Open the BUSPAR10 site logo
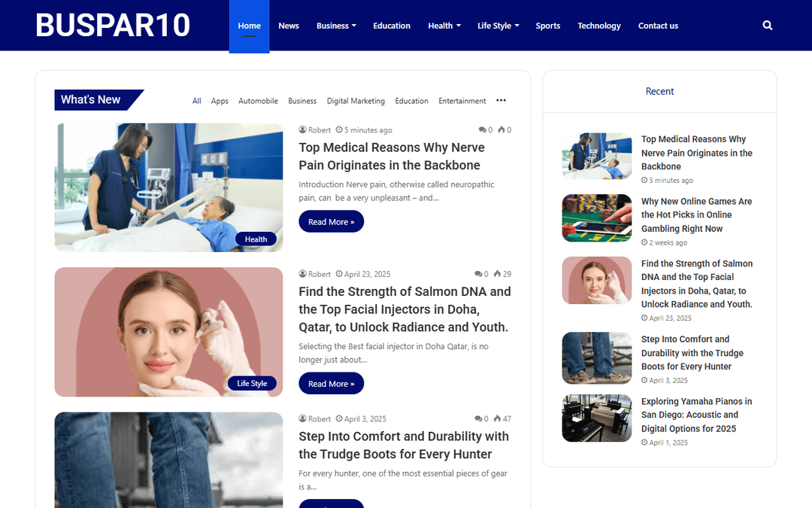812x508 pixels. pos(113,25)
